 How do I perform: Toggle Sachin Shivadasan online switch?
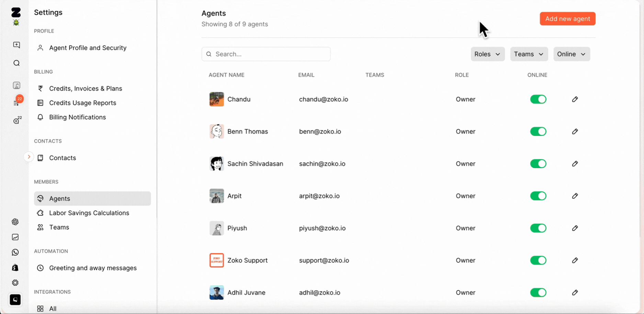538,164
